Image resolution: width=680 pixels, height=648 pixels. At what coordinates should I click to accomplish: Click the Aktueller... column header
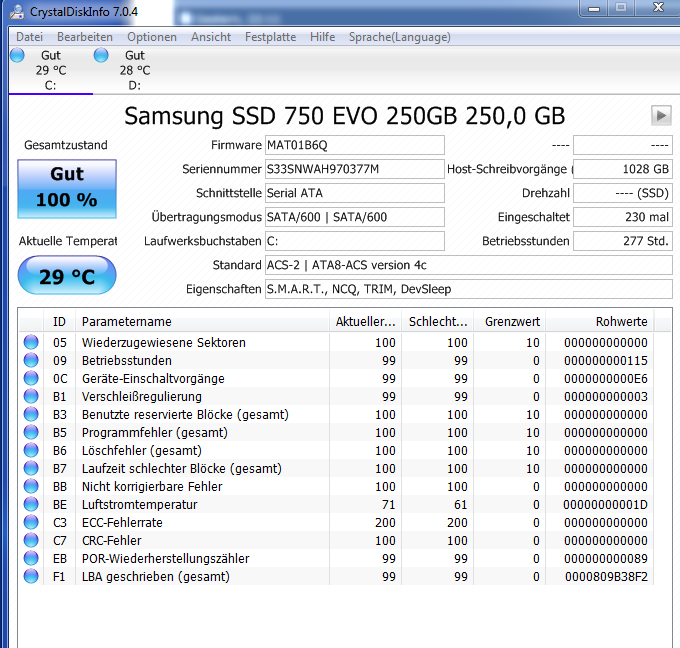click(x=365, y=321)
